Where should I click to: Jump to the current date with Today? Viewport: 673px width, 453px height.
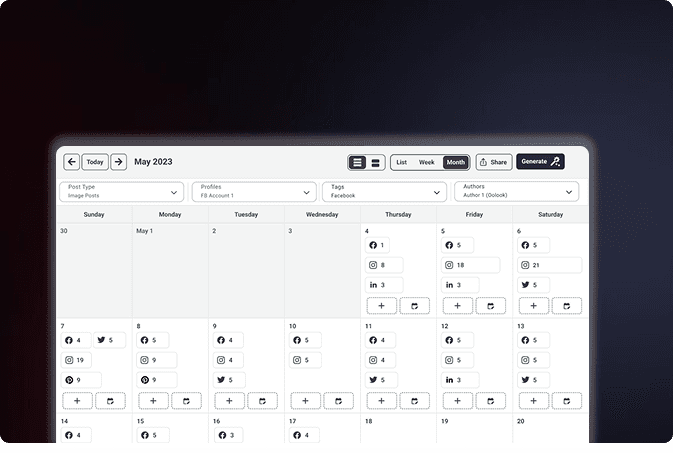[x=95, y=162]
